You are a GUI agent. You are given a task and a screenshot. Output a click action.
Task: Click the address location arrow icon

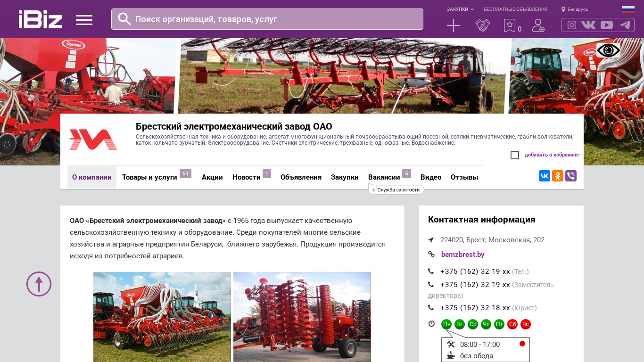click(x=431, y=240)
